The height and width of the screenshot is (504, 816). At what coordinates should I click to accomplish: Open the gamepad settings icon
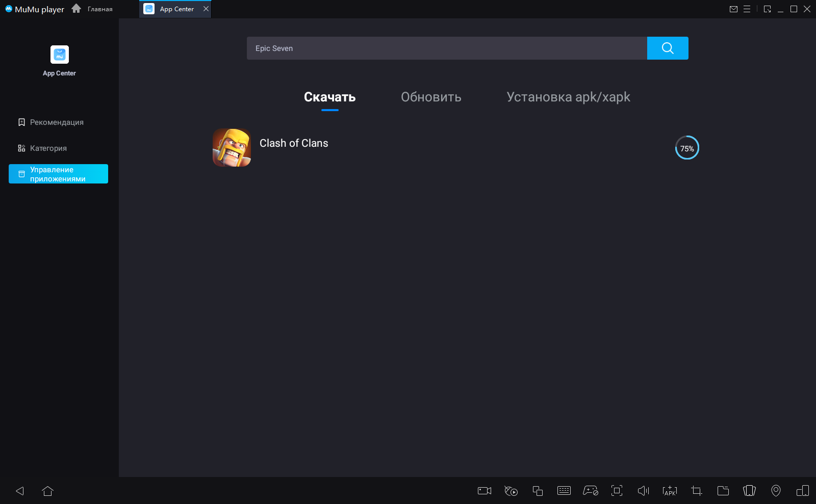click(x=591, y=491)
